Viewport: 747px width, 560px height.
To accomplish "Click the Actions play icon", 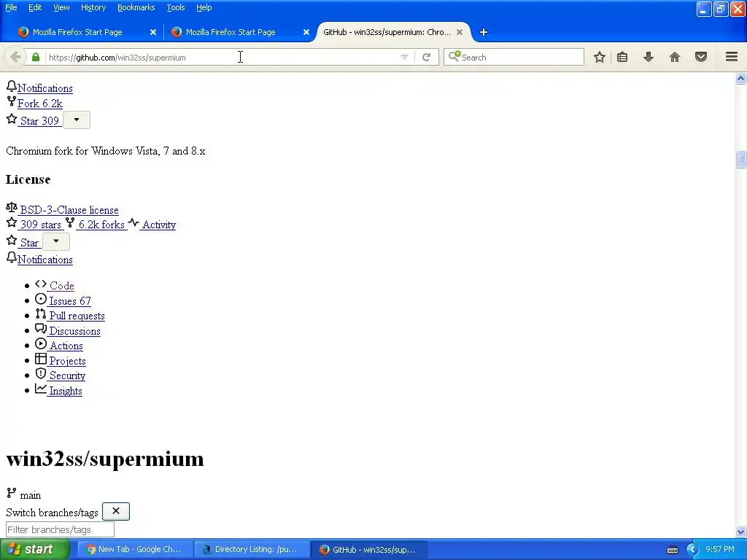I will pos(41,344).
